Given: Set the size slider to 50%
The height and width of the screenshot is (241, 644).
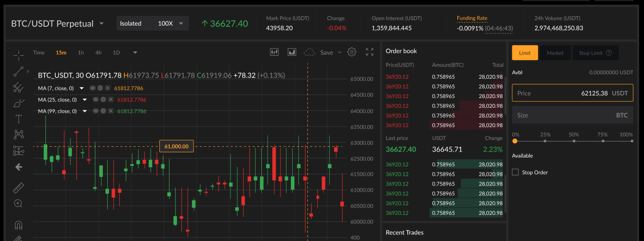Looking at the screenshot, I should pyautogui.click(x=574, y=141).
